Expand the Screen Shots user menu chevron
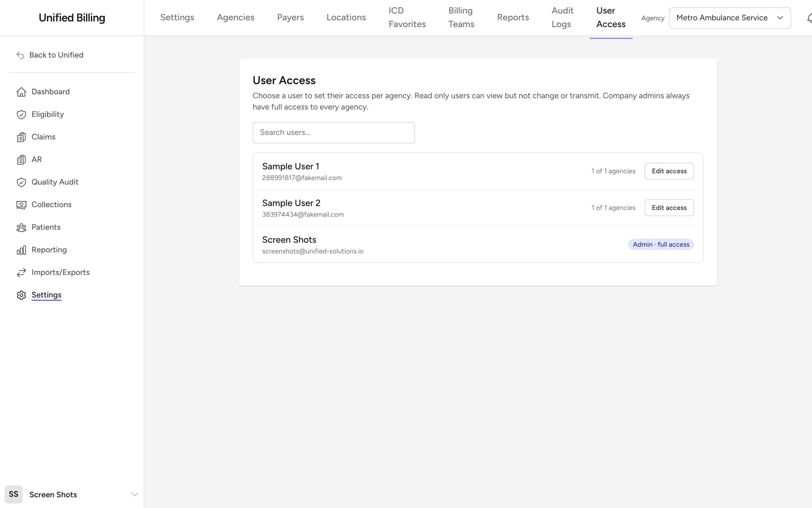This screenshot has width=812, height=508. (x=134, y=494)
